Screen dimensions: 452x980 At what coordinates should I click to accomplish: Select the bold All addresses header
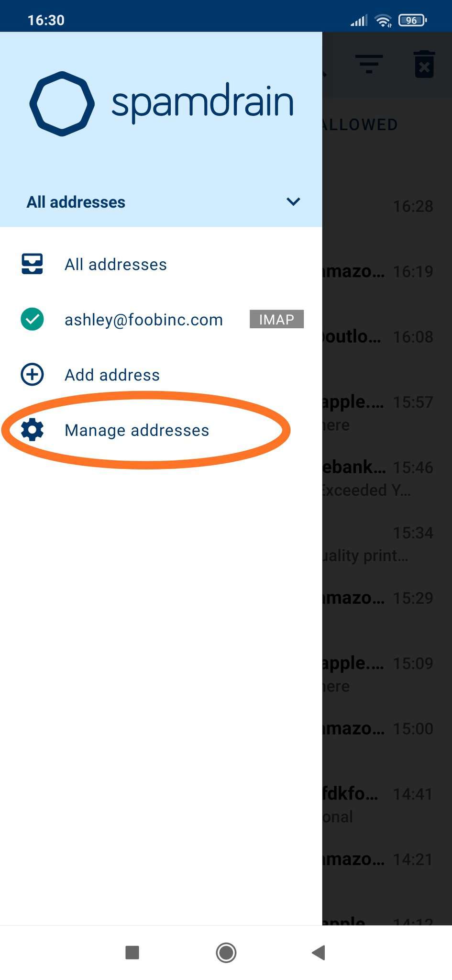pyautogui.click(x=76, y=202)
